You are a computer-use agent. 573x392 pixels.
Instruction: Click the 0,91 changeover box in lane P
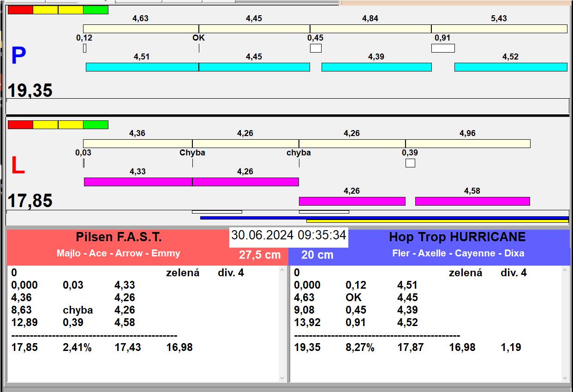[442, 48]
